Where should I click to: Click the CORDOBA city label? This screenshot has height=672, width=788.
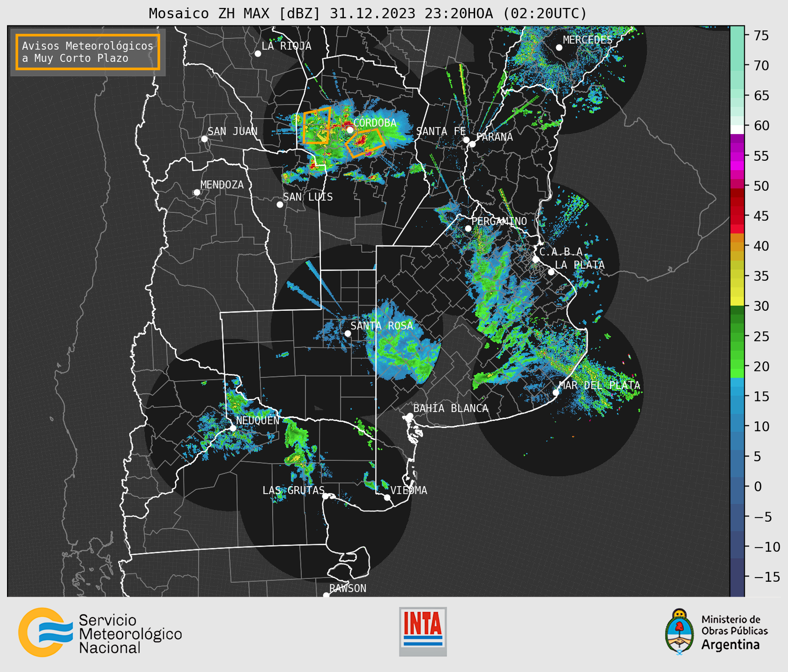click(375, 123)
